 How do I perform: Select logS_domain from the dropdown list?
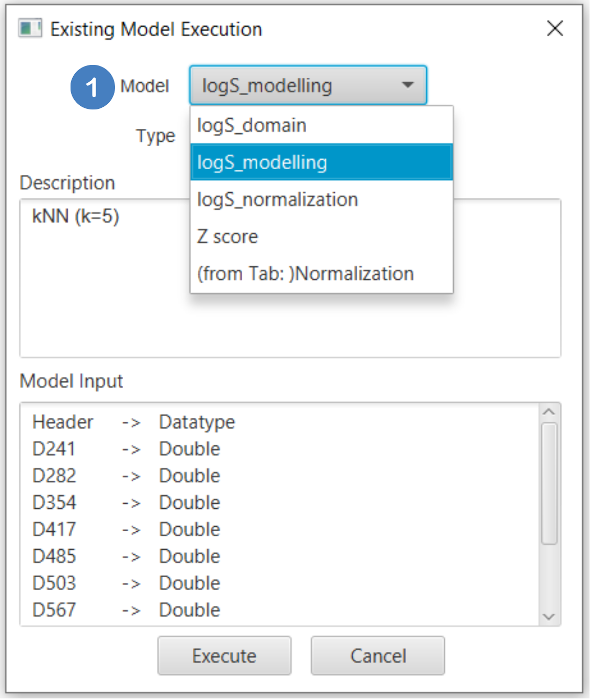tap(322, 125)
